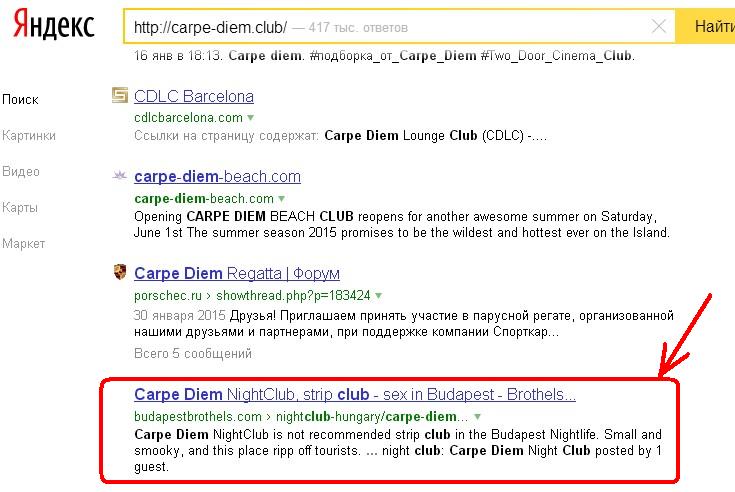
Task: Expand dropdown arrow next to carpe-diem-beach.com URL
Action: click(282, 199)
